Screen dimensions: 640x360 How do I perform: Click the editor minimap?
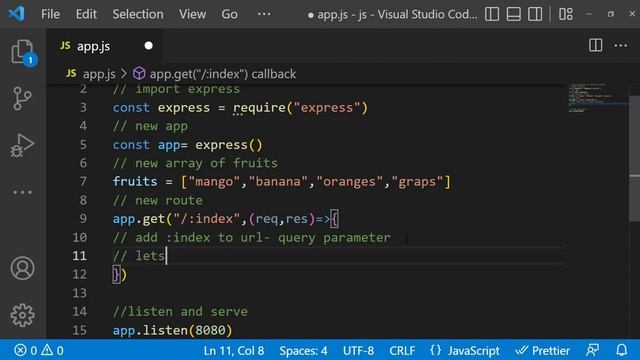coord(598,98)
